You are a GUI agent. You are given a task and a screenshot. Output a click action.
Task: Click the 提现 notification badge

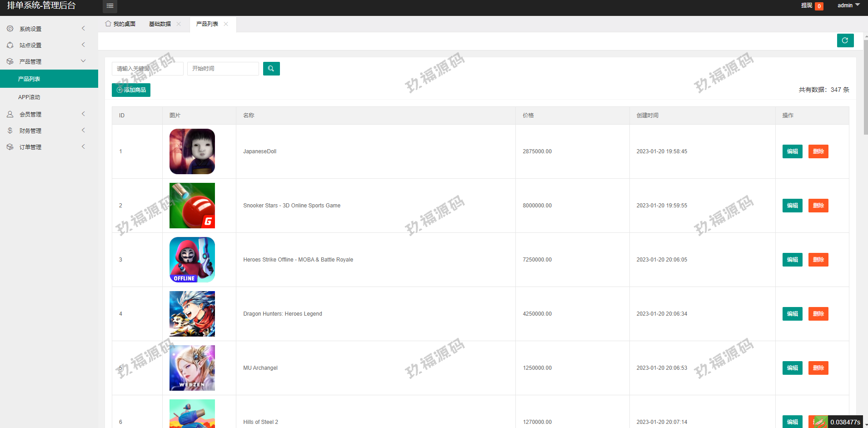click(x=818, y=6)
